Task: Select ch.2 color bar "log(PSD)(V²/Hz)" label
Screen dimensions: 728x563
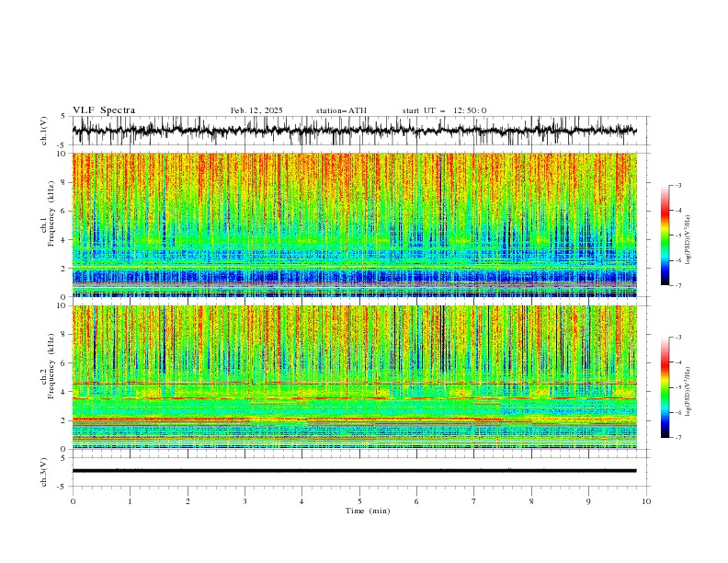Action: pos(688,391)
